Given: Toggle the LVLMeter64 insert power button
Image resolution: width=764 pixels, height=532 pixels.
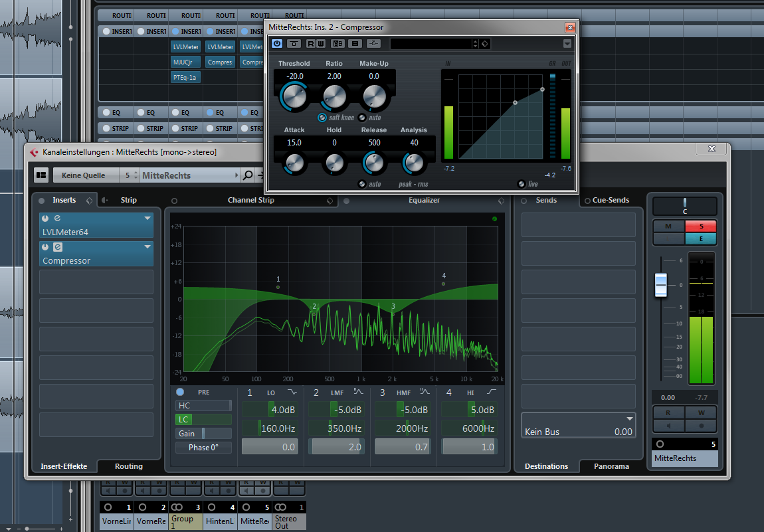Looking at the screenshot, I should coord(45,219).
